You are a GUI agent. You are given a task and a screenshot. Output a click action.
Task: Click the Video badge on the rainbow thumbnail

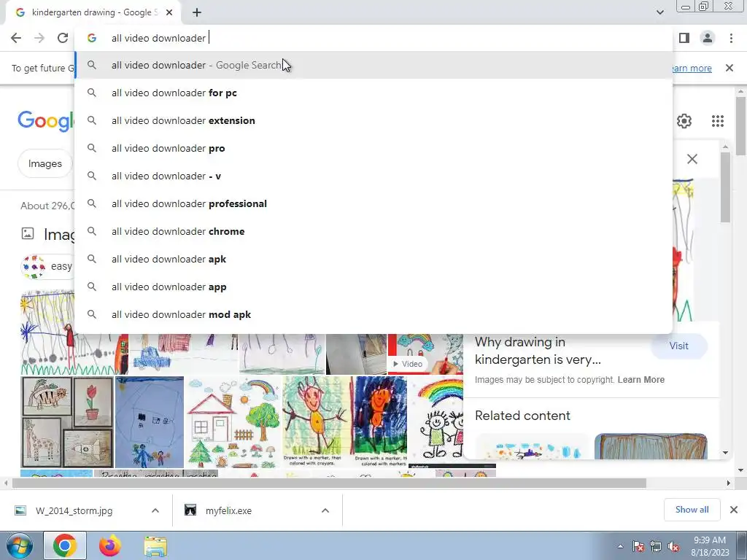(408, 364)
